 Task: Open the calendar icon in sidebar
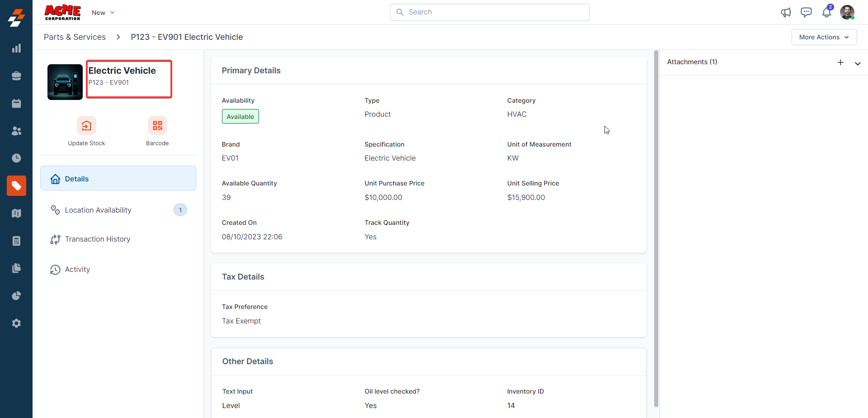click(x=16, y=104)
